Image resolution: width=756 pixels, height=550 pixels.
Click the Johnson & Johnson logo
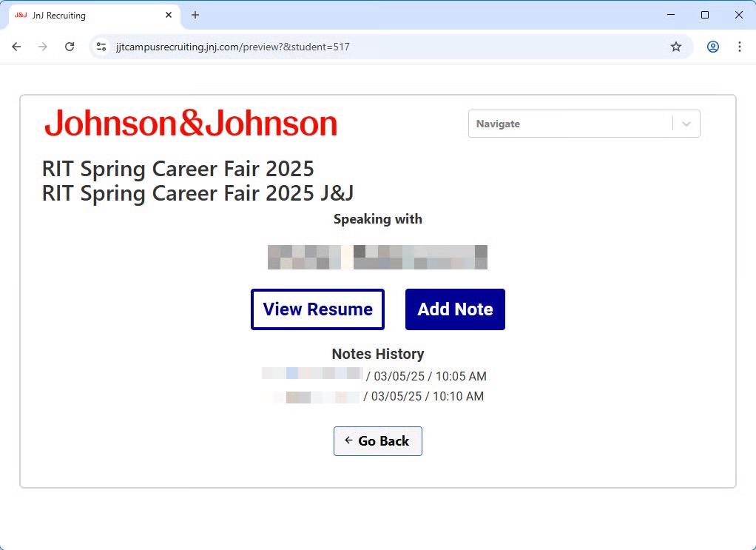pyautogui.click(x=190, y=123)
